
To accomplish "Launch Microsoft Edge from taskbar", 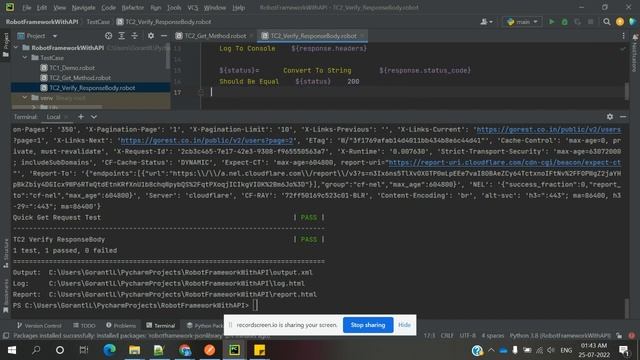I will [x=109, y=350].
